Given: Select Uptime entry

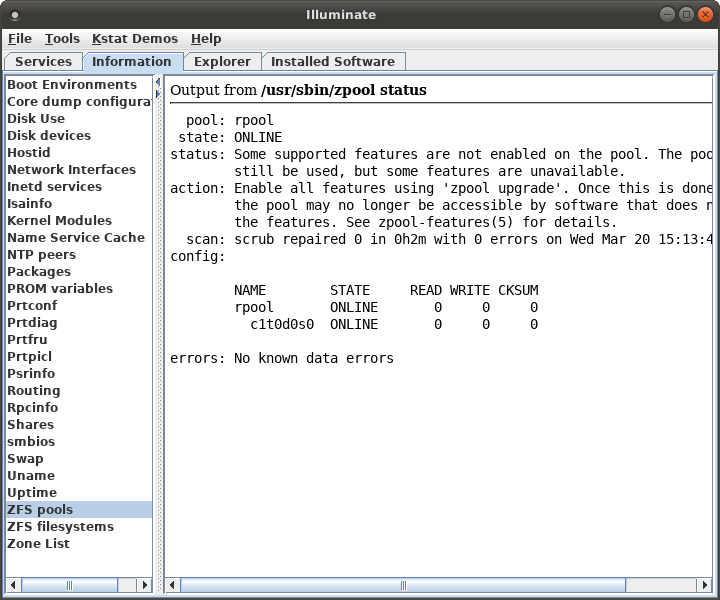Looking at the screenshot, I should (x=79, y=492).
